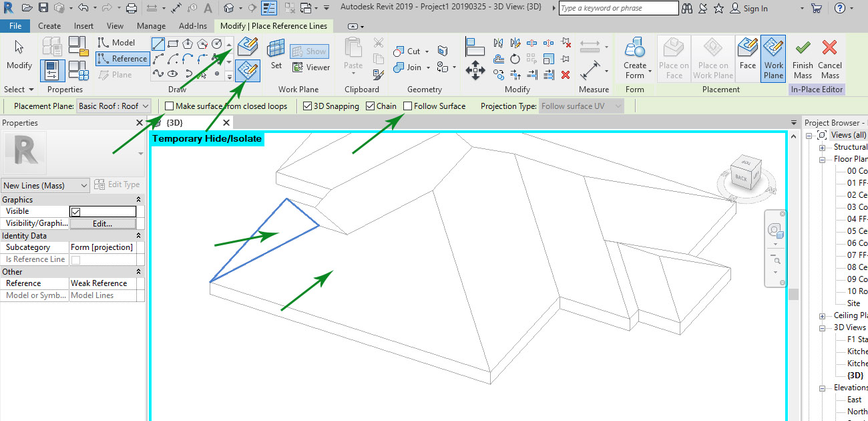Screen dimensions: 868x421
Task: Click the Favorites star icon
Action: (x=719, y=8)
